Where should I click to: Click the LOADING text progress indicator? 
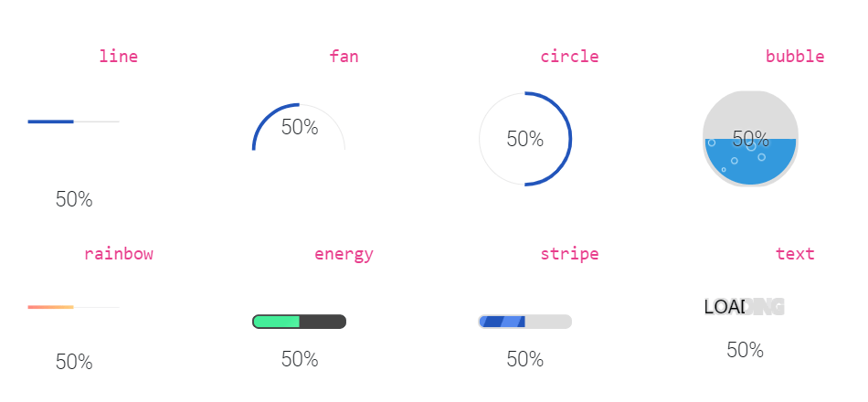pos(744,307)
